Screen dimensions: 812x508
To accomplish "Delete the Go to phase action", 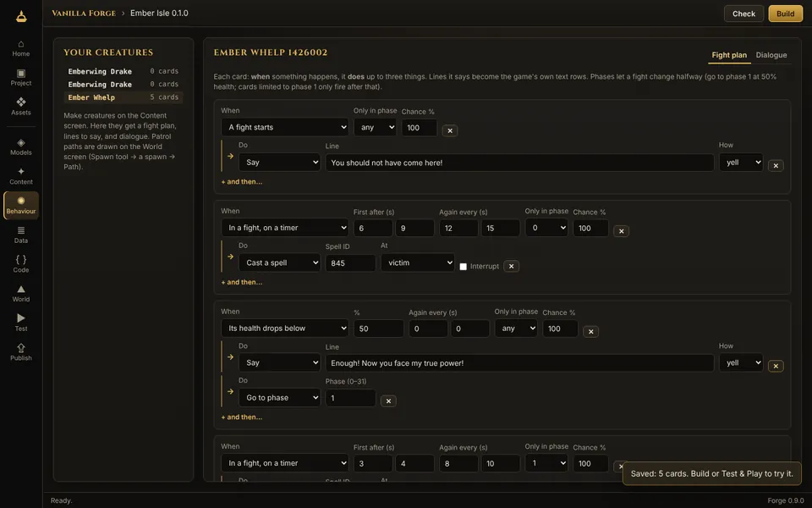I will [x=388, y=400].
